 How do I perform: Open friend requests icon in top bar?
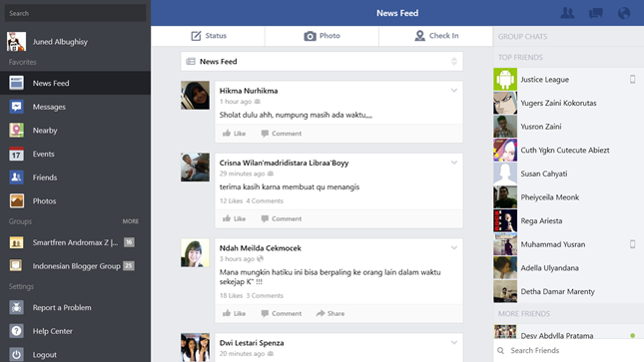pyautogui.click(x=567, y=13)
